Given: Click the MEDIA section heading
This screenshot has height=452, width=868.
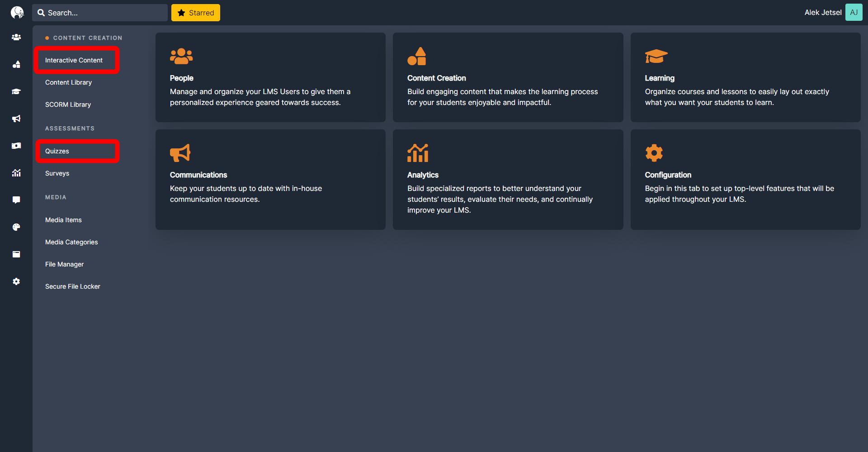Looking at the screenshot, I should [x=56, y=197].
